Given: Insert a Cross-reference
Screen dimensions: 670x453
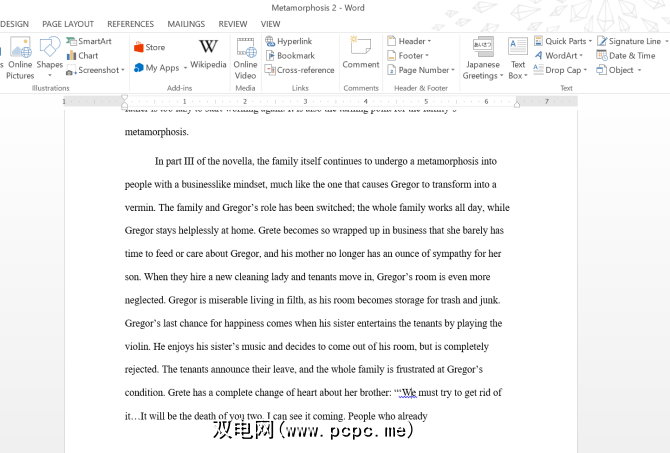Looking at the screenshot, I should [300, 70].
